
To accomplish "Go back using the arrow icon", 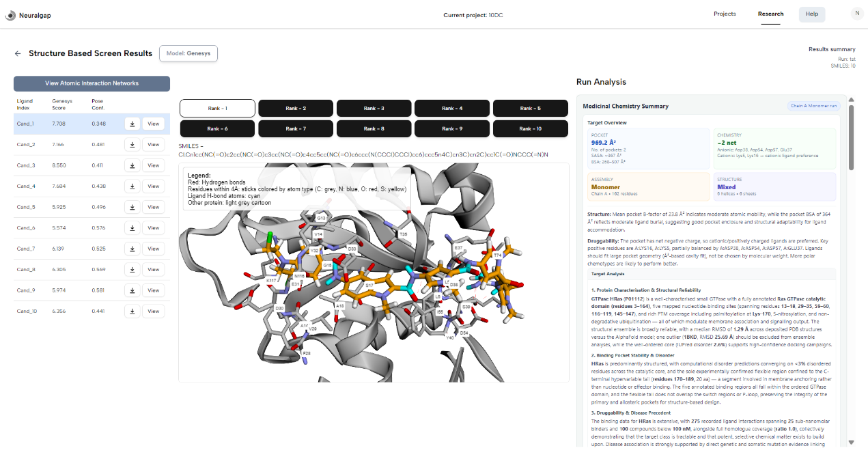I will tap(18, 53).
